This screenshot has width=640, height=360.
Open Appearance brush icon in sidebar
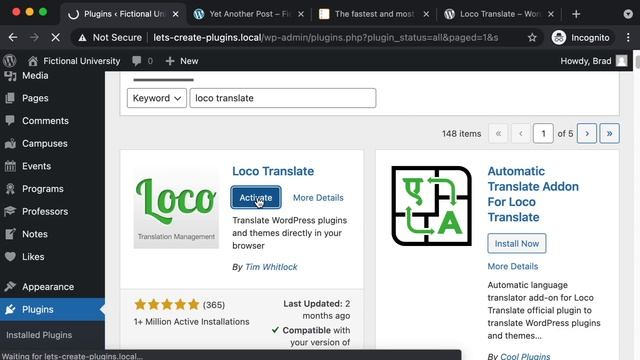[x=10, y=287]
